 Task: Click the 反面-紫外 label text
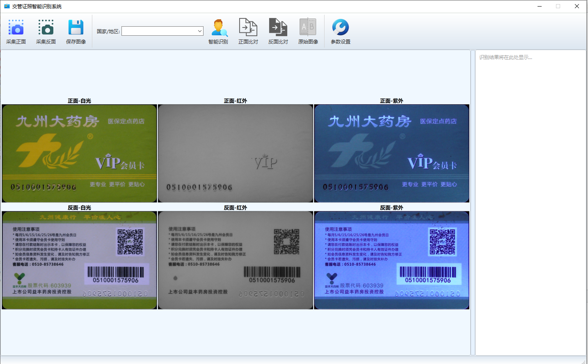click(391, 208)
